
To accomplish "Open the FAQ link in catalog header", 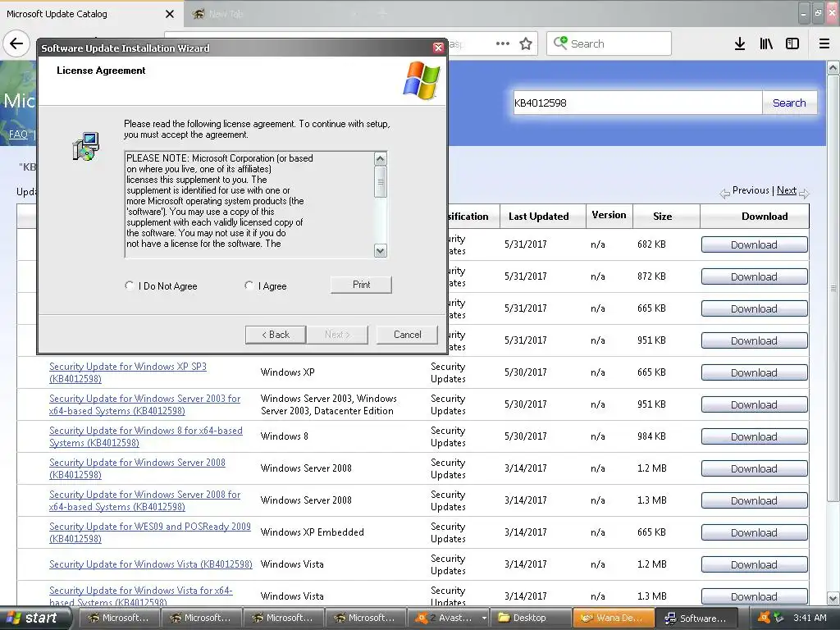I will (18, 134).
